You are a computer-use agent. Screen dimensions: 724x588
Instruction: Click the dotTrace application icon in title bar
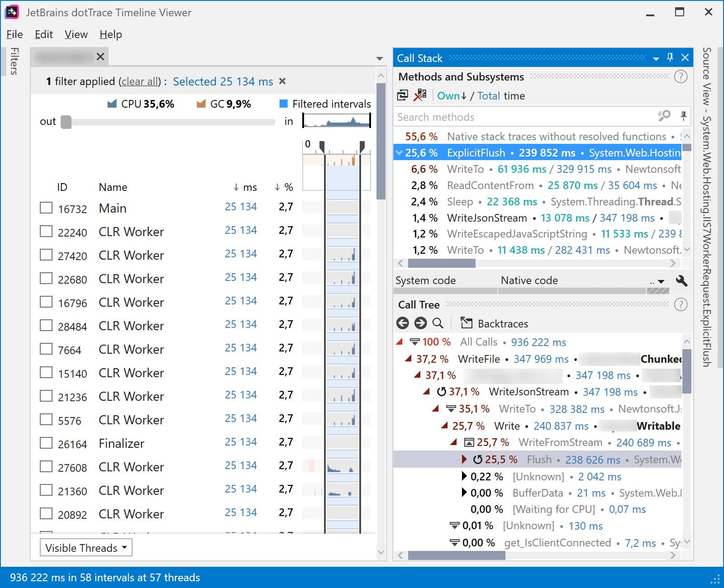[12, 12]
